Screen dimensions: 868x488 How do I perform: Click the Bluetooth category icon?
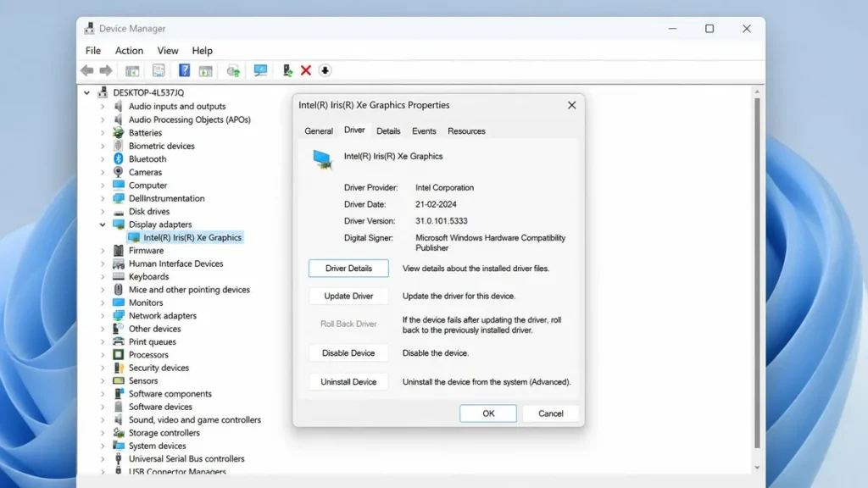tap(119, 158)
